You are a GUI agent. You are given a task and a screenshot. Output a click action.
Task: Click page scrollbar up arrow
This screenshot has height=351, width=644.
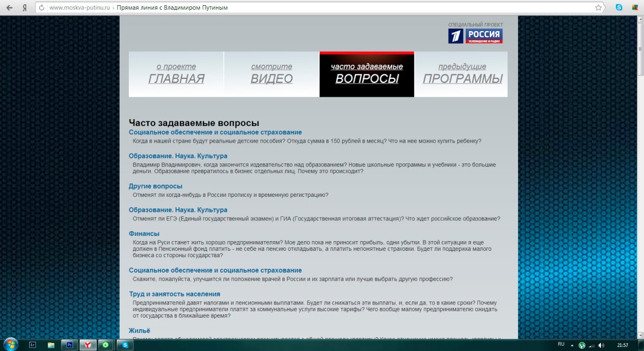tap(641, 20)
